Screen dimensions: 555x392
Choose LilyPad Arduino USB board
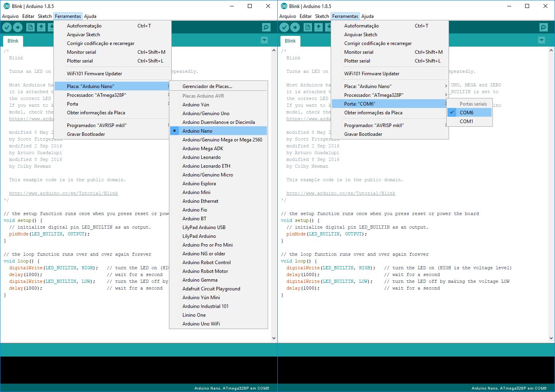218,227
